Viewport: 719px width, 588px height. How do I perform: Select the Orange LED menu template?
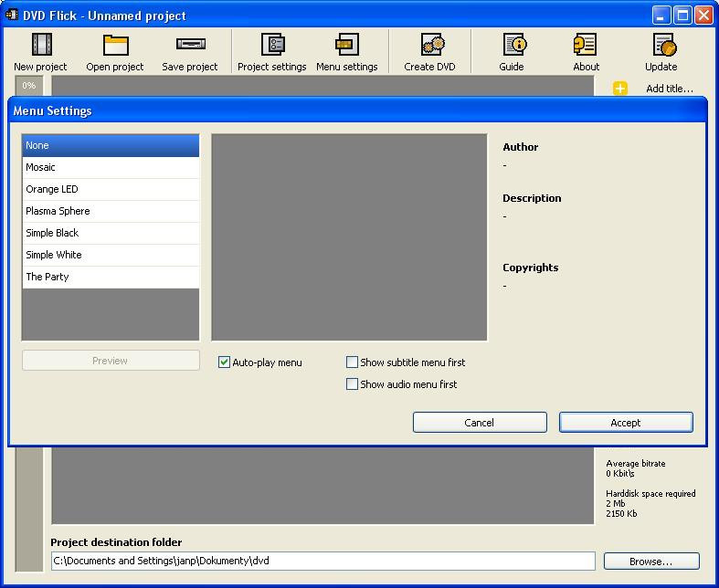pyautogui.click(x=111, y=189)
